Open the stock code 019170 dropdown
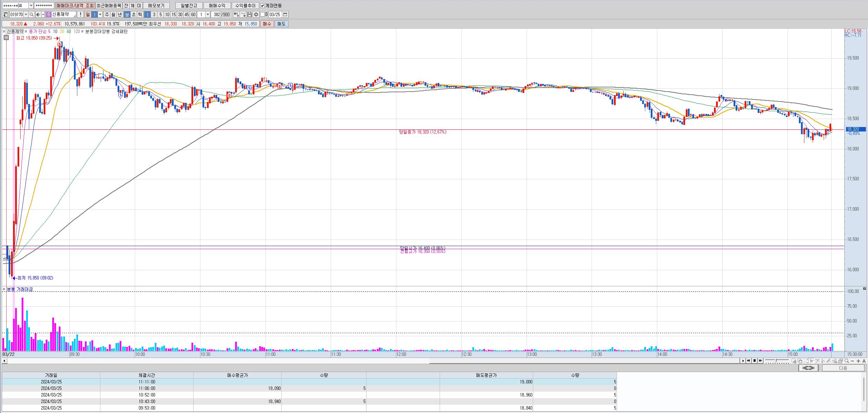Screen dimensions: 868x413 click(26, 14)
